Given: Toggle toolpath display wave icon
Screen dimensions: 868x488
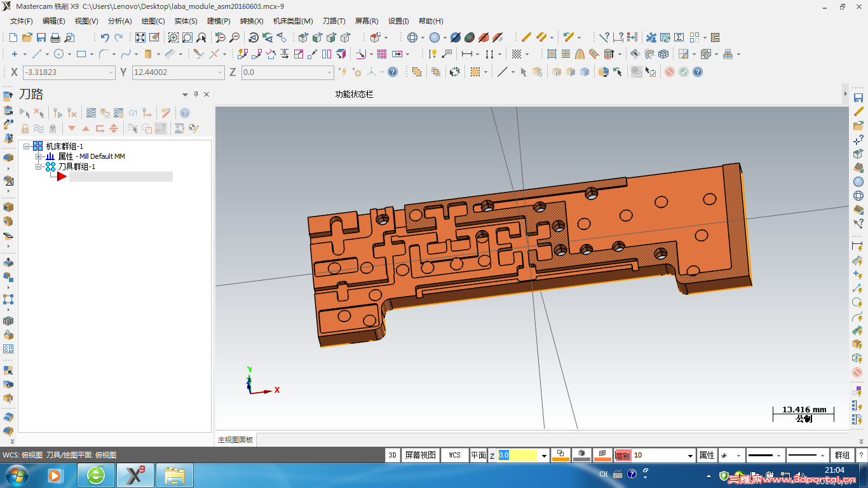Looking at the screenshot, I should tap(39, 128).
